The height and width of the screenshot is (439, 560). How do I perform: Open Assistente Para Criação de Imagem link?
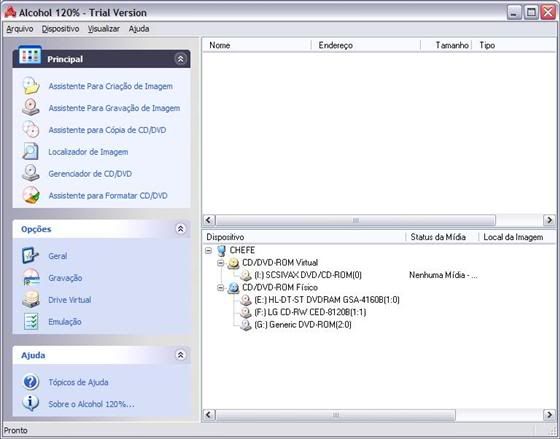coord(111,86)
